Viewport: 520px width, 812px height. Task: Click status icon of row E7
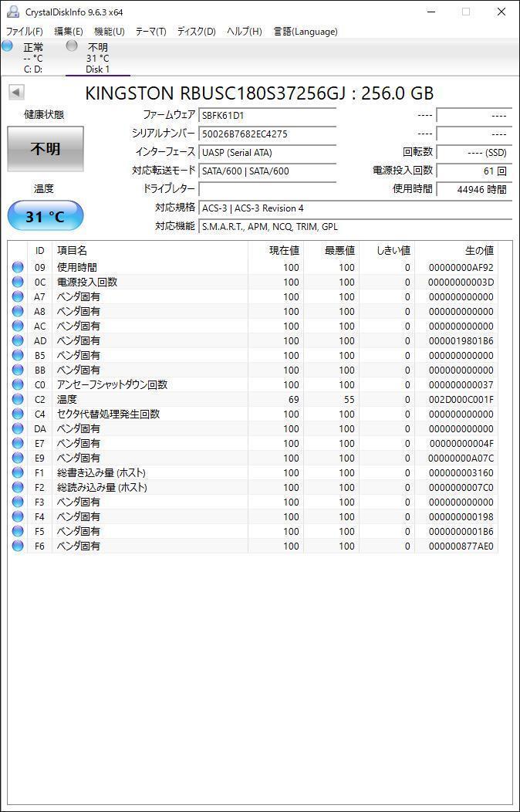coord(18,443)
